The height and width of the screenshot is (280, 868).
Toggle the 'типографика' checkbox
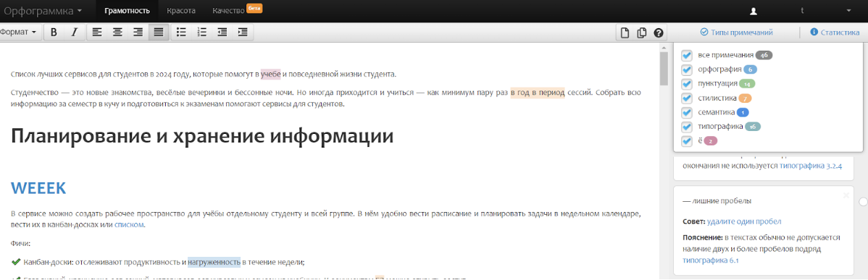pyautogui.click(x=686, y=127)
